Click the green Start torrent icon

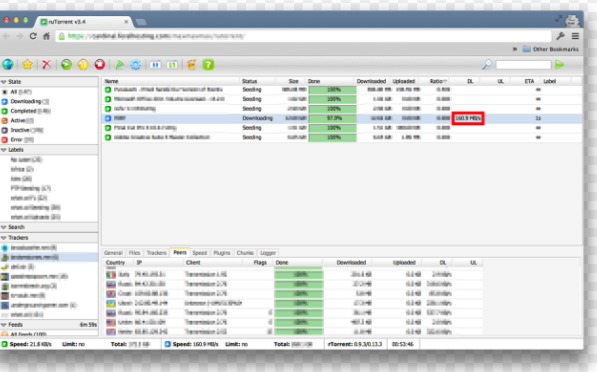click(x=66, y=64)
